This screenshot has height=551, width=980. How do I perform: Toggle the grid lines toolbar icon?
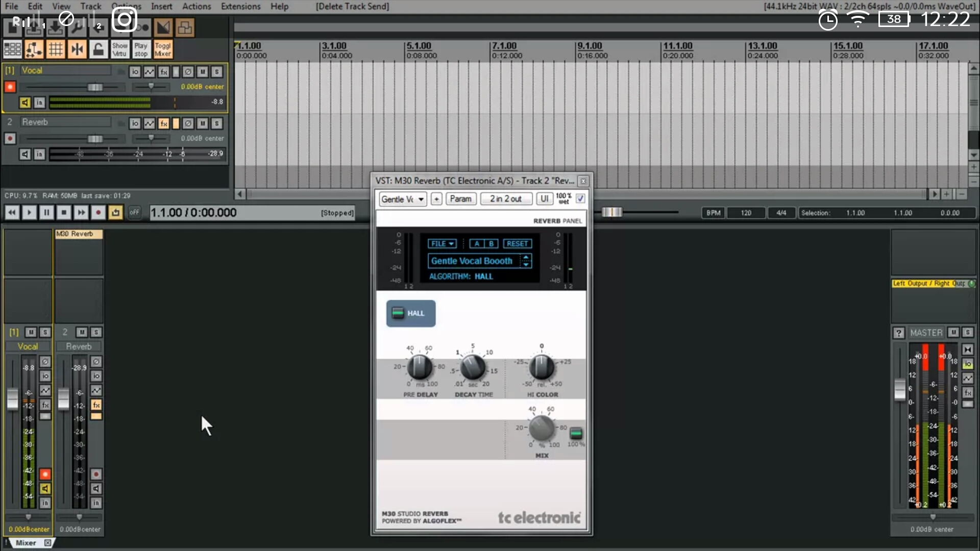point(55,49)
